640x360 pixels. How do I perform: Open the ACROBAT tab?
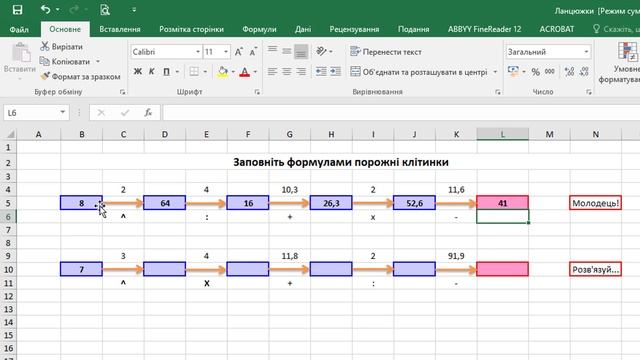click(x=557, y=29)
